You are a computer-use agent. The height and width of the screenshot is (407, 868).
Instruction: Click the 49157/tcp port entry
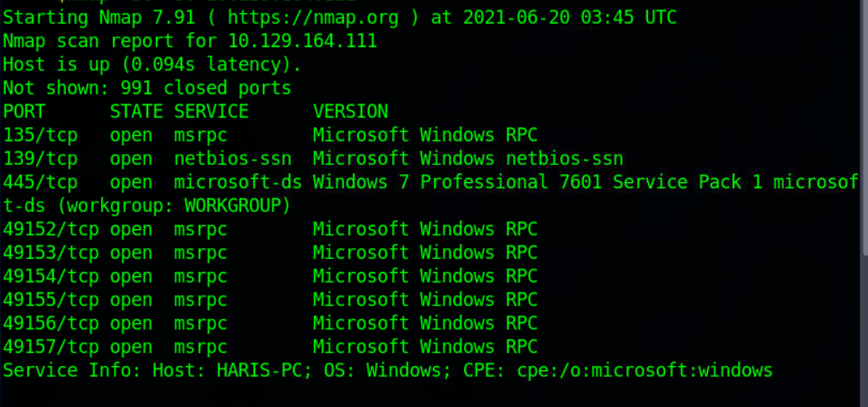51,347
